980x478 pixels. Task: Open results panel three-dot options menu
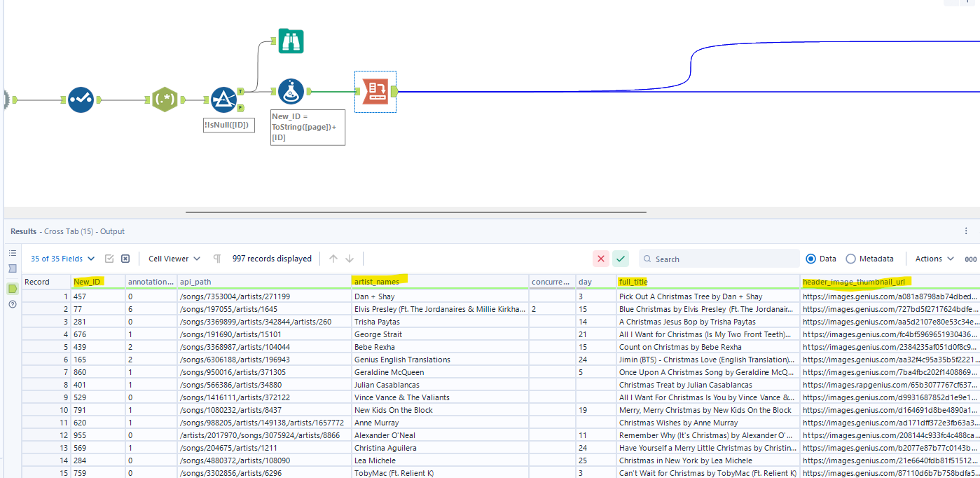pos(967,231)
